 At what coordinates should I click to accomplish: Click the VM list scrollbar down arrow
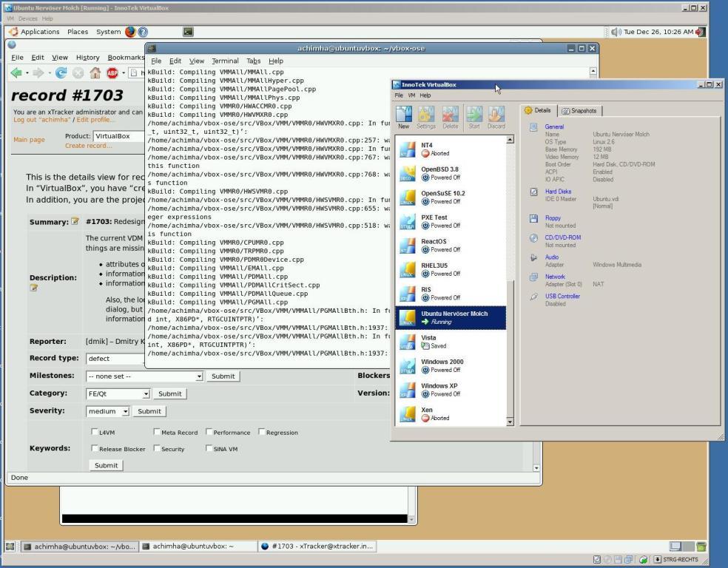[x=510, y=422]
